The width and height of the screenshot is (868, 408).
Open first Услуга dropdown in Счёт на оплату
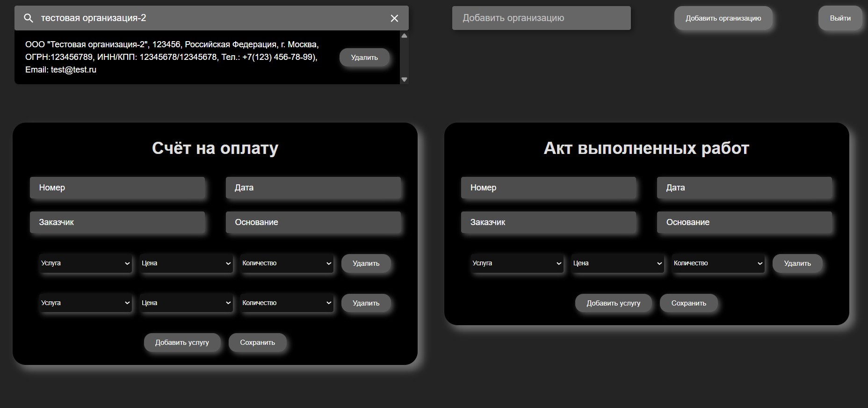pos(86,263)
